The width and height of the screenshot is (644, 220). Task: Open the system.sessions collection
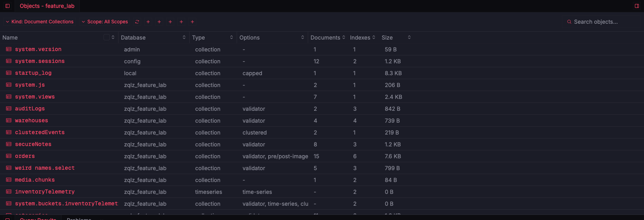40,61
